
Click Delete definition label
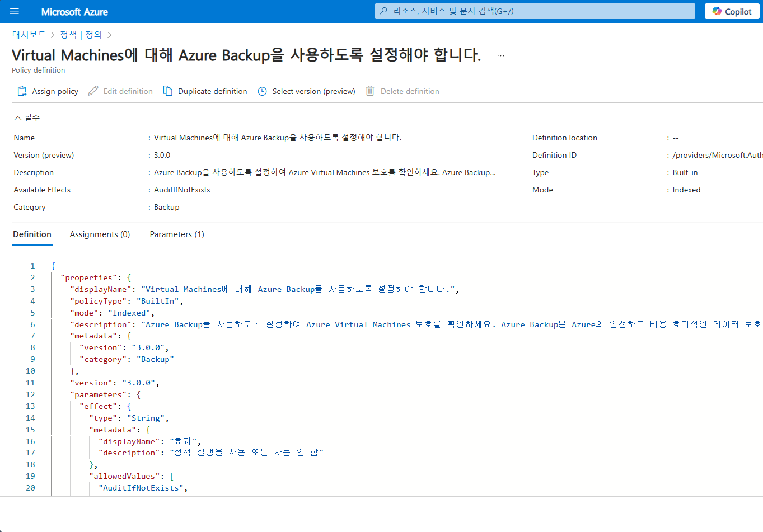[410, 91]
